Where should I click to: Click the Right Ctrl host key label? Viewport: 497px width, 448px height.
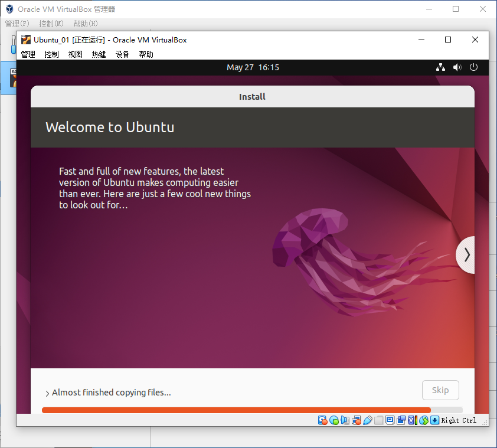pyautogui.click(x=459, y=420)
